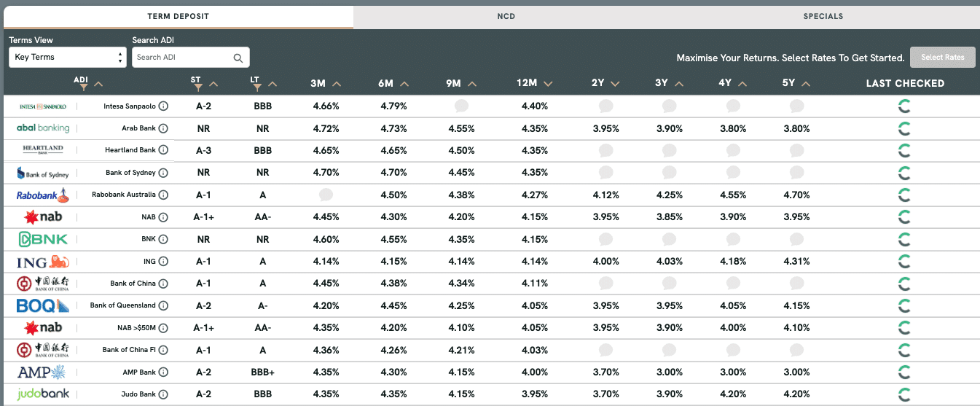Click the LT column filter funnel
The image size is (980, 406).
[x=256, y=87]
